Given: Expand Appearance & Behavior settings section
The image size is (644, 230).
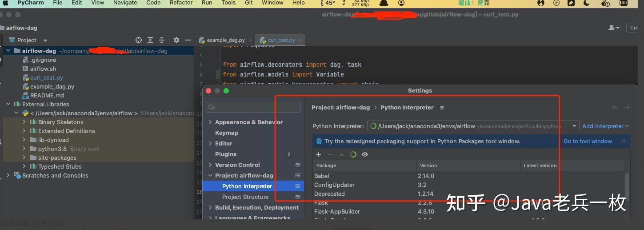Looking at the screenshot, I should point(211,122).
